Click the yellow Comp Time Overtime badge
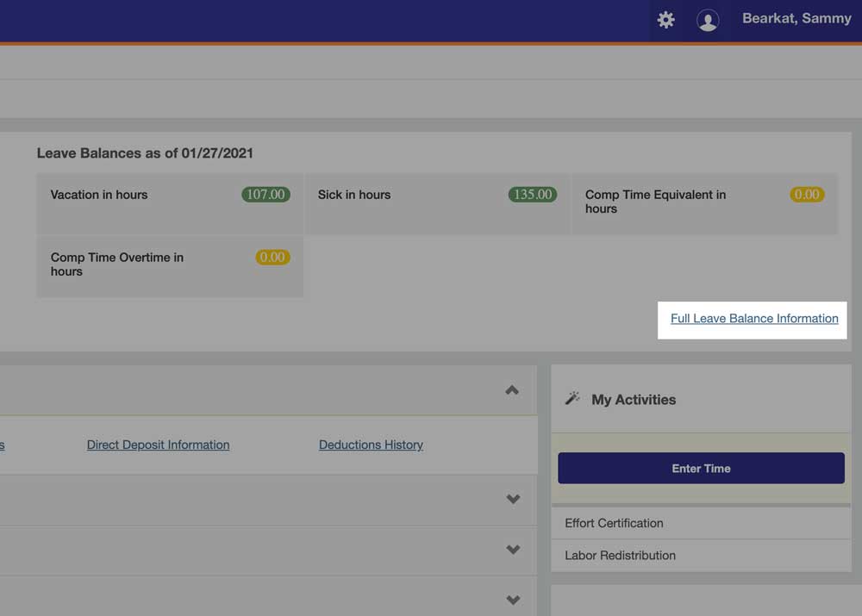This screenshot has width=862, height=616. tap(273, 257)
